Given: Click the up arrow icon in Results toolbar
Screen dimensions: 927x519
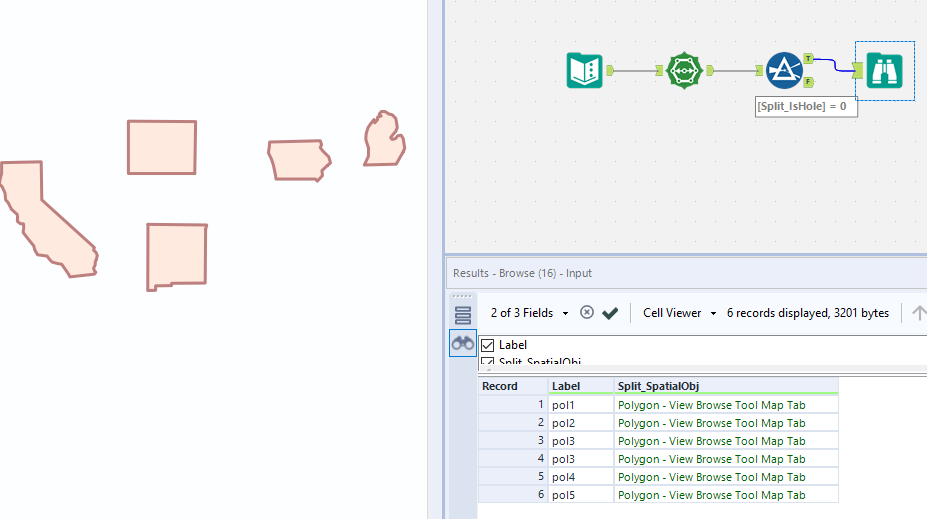Looking at the screenshot, I should point(919,313).
